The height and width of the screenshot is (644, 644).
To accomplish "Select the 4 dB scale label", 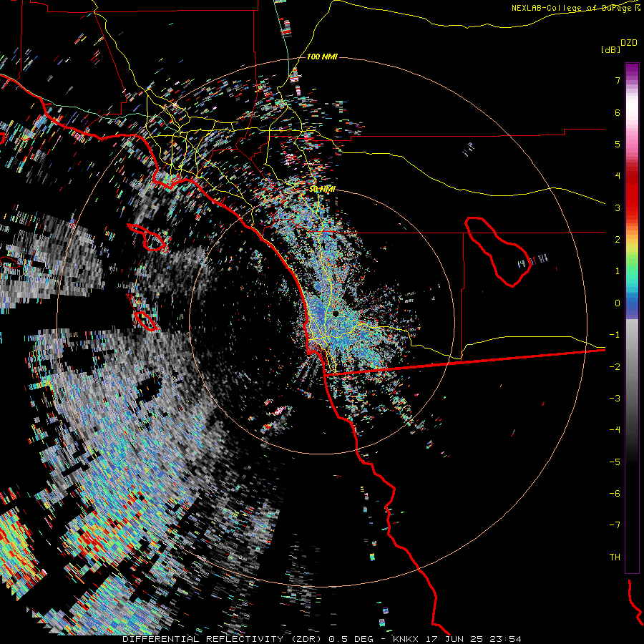I will [618, 176].
